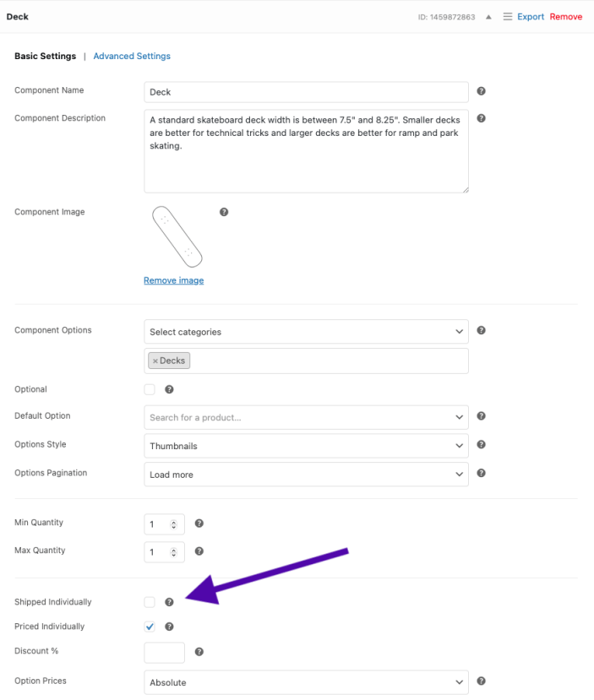Enable the Optional checkbox
594x700 pixels.
(150, 389)
